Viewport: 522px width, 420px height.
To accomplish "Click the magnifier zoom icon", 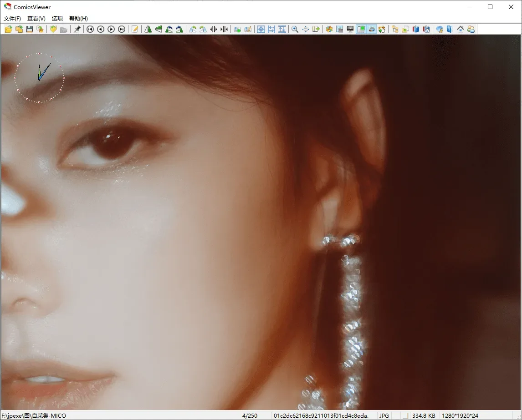I will [295, 29].
